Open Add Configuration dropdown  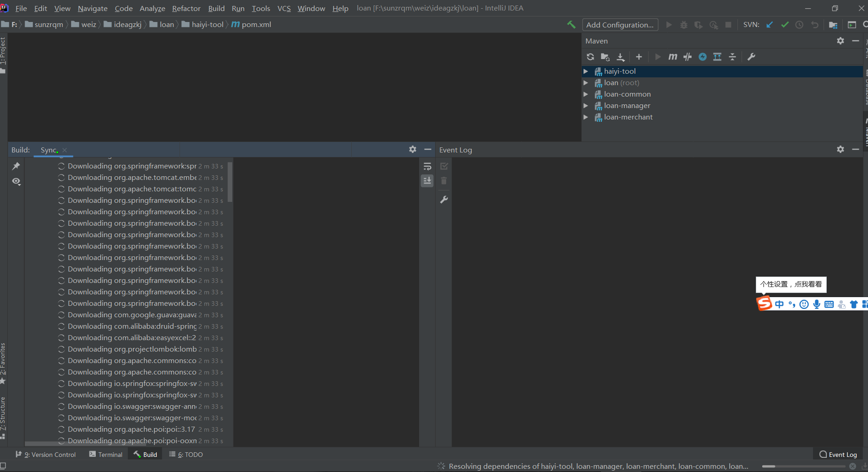click(x=620, y=25)
